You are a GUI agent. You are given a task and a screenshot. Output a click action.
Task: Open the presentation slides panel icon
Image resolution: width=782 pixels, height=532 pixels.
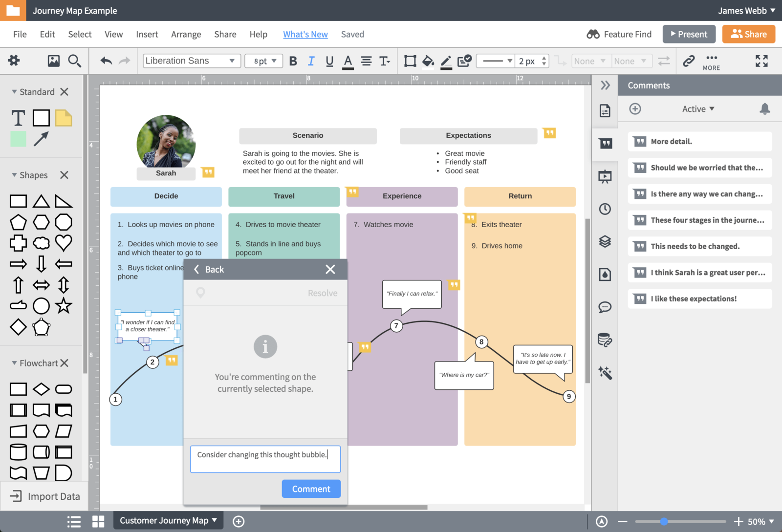pyautogui.click(x=605, y=176)
